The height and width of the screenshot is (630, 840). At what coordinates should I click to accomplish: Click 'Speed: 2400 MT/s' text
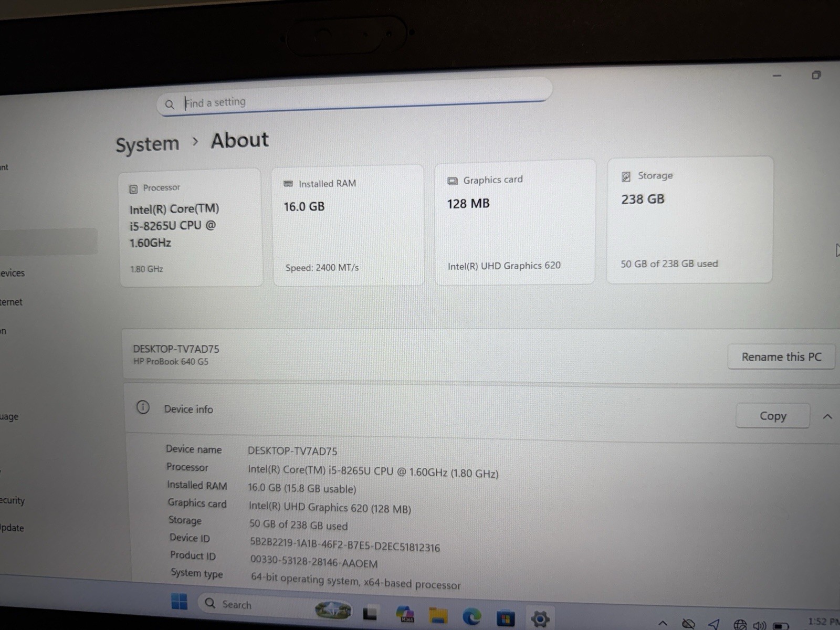point(322,268)
